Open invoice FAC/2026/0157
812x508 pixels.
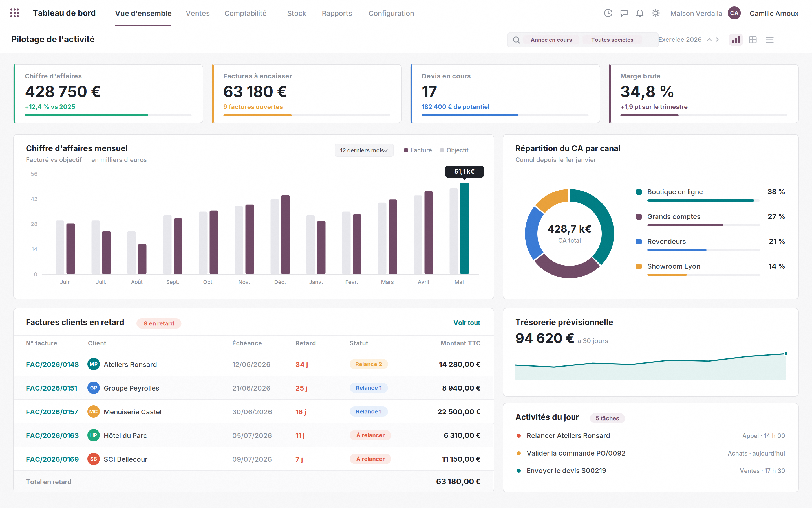52,412
